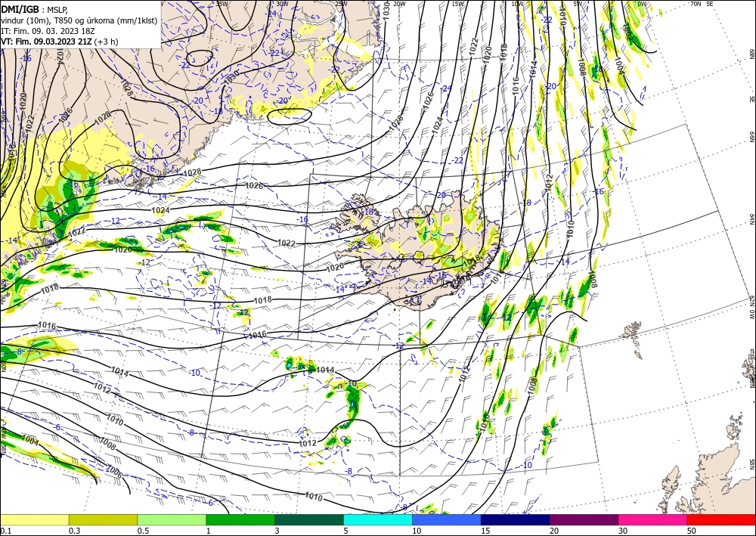Select the 'vindur (10m), T850 og úrkoma' line
This screenshot has height=536, width=756.
click(x=79, y=20)
